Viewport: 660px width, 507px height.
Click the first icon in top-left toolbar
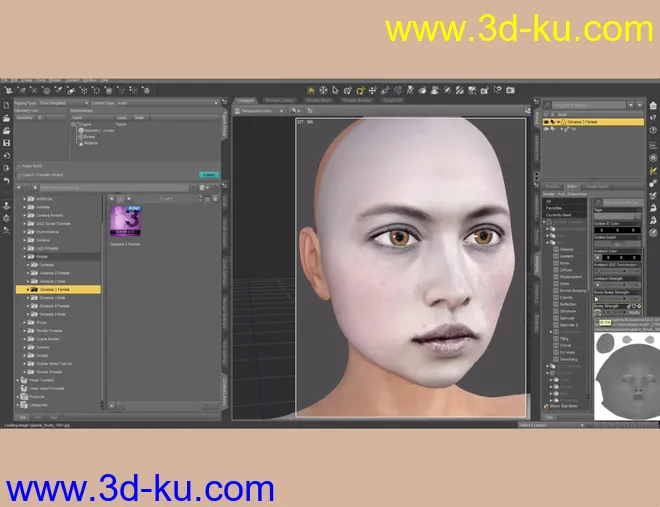click(x=8, y=90)
